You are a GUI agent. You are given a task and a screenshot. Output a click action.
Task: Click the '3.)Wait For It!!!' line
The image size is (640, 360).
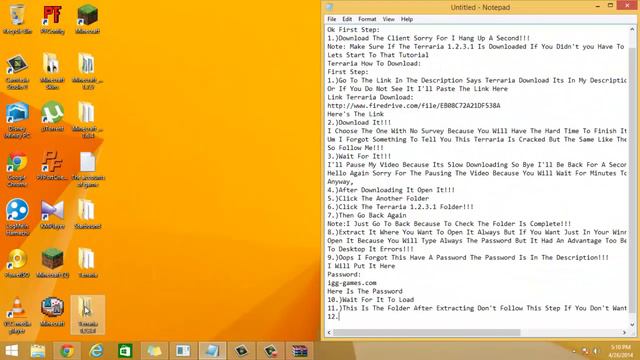click(359, 156)
